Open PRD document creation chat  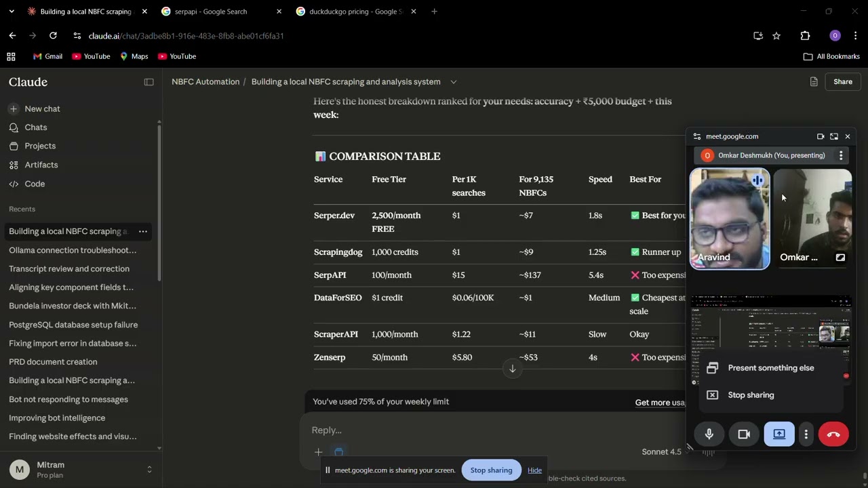click(53, 362)
